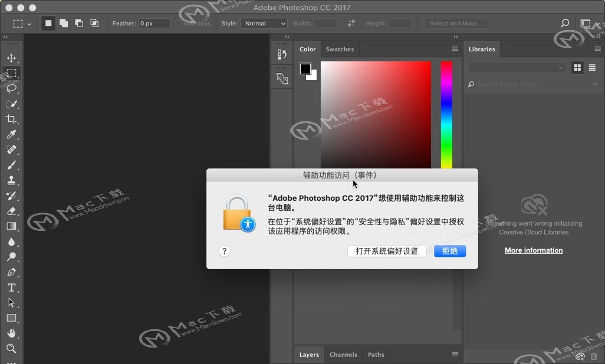Click the Height input field
This screenshot has height=364, width=605.
[x=400, y=24]
